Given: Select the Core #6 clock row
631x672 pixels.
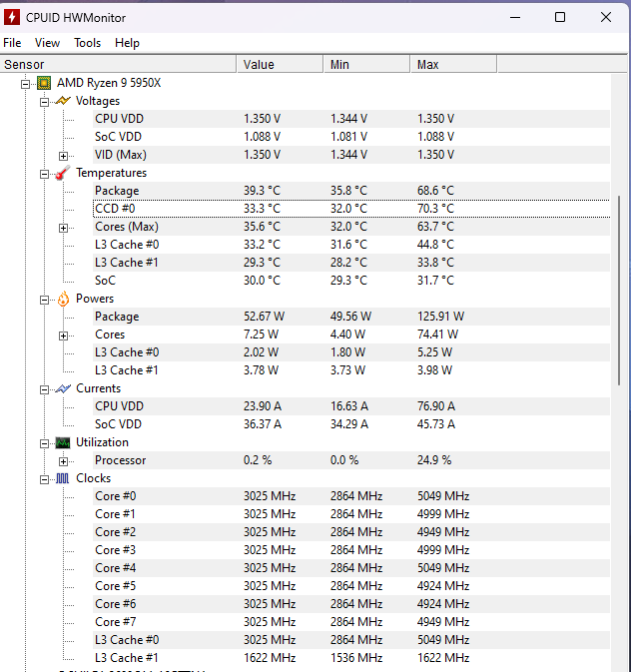Looking at the screenshot, I should pos(351,604).
